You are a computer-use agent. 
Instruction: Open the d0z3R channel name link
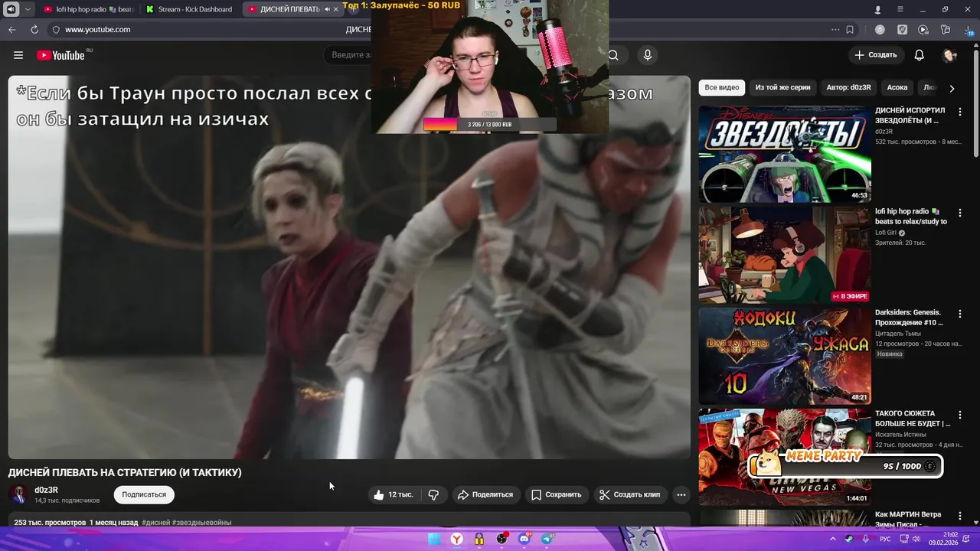[46, 490]
